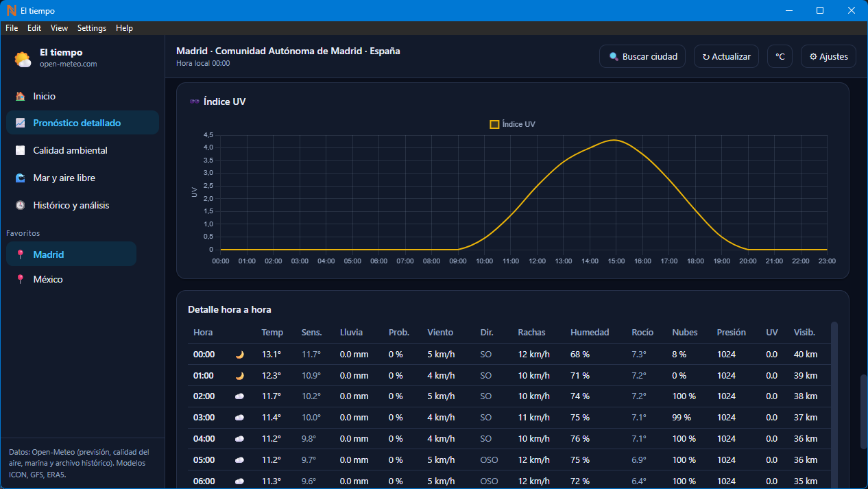
Task: Click the Presión column header
Action: pos(732,333)
